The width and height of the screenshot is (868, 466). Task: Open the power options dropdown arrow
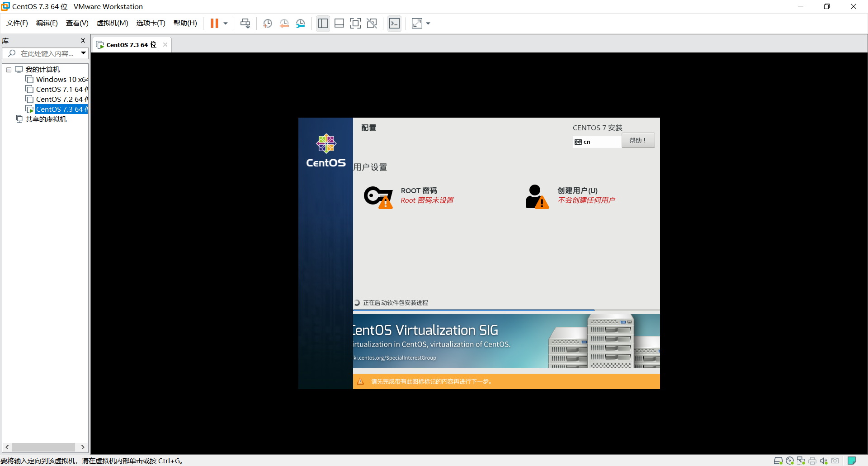[x=226, y=24]
